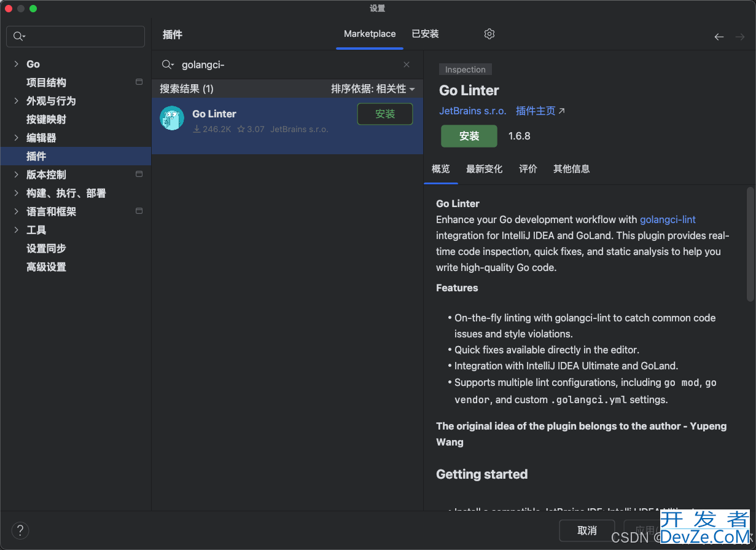The image size is (756, 550).
Task: Click the Features heading in the description
Action: (x=457, y=288)
